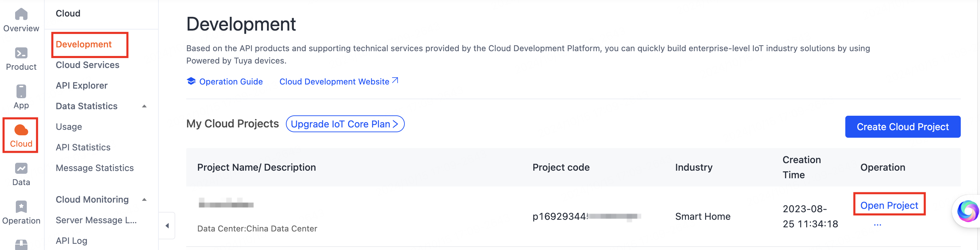Click the Smart Home industry cell
Screen dimensions: 980x250
(x=703, y=217)
